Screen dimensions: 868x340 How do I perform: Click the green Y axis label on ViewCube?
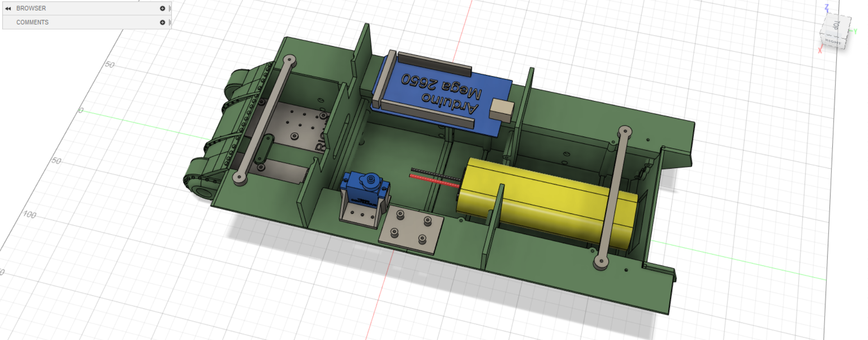coord(855,31)
